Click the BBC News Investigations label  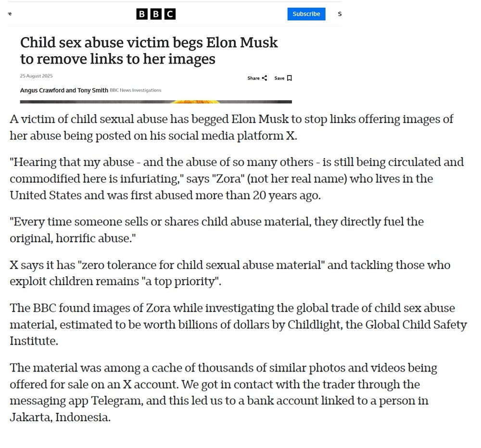tap(135, 90)
